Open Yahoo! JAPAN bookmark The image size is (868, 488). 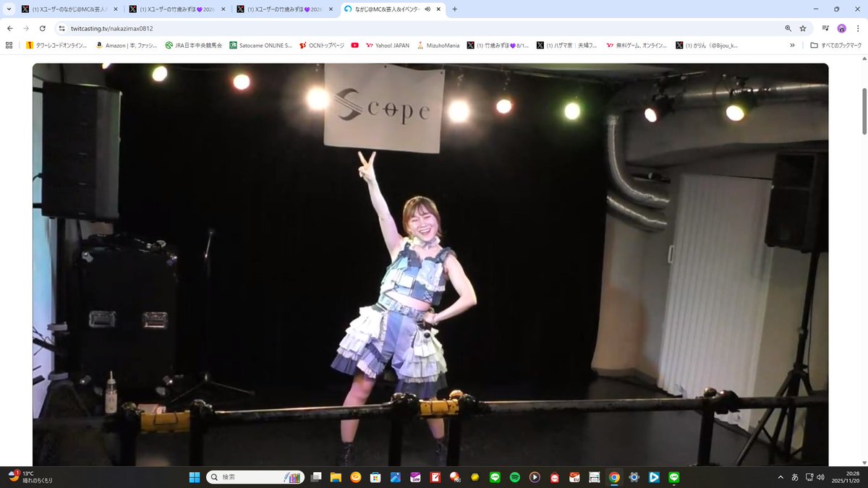pyautogui.click(x=388, y=45)
